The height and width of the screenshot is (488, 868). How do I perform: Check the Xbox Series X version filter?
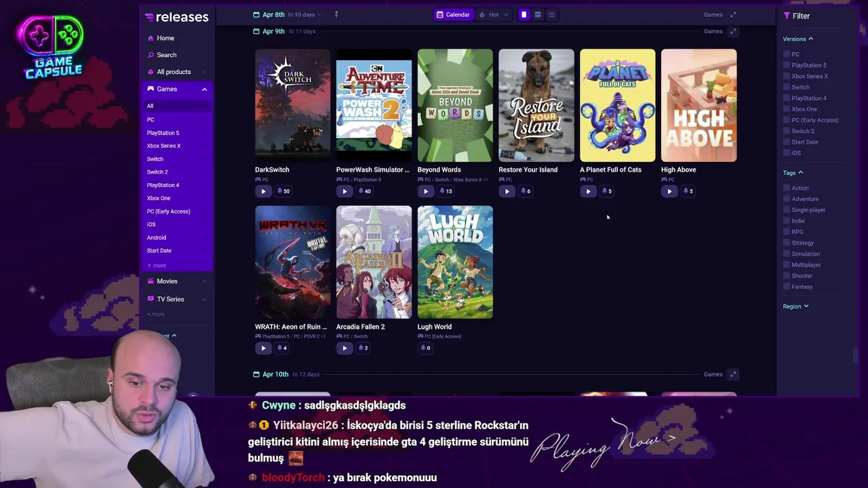point(787,76)
